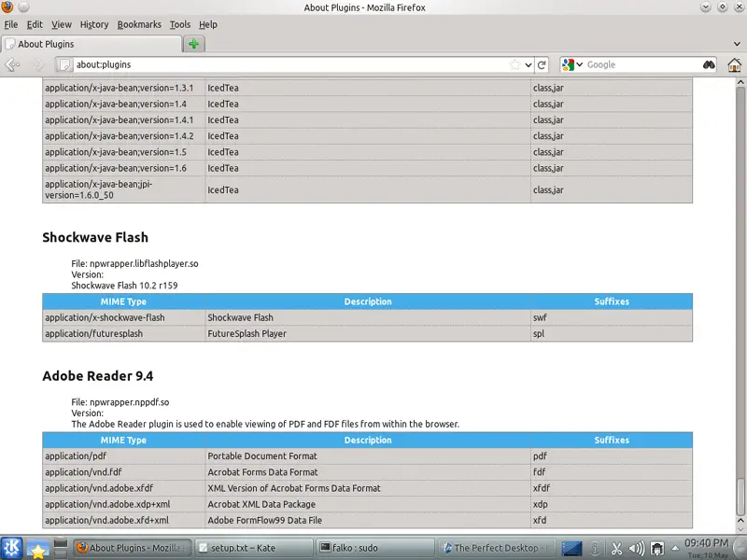Screen dimensions: 747x560
Task: Click the File: npwrapper.libflashplayer.so line
Action: (134, 264)
